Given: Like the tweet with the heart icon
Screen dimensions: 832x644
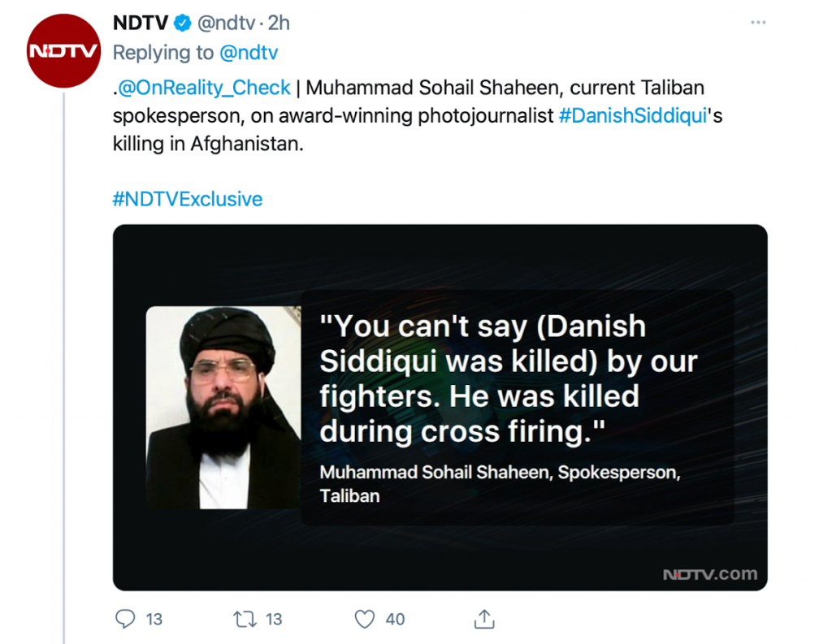Looking at the screenshot, I should pyautogui.click(x=366, y=619).
